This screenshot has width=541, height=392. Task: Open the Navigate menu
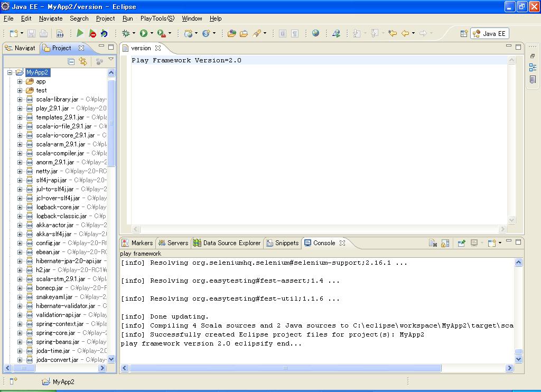tap(51, 18)
